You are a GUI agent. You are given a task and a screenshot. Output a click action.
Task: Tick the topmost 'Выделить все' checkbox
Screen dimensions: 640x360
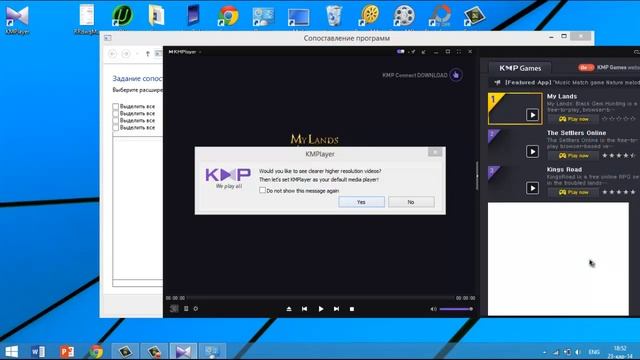coord(116,106)
